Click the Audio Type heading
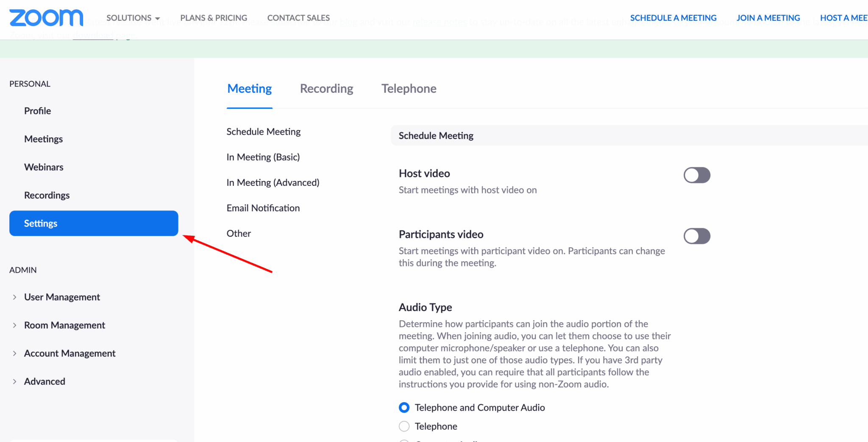 pyautogui.click(x=425, y=307)
